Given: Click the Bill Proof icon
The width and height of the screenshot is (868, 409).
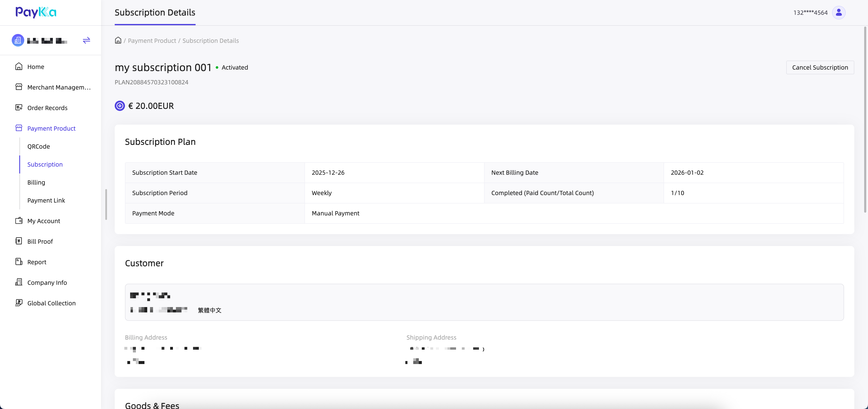Looking at the screenshot, I should (x=19, y=241).
